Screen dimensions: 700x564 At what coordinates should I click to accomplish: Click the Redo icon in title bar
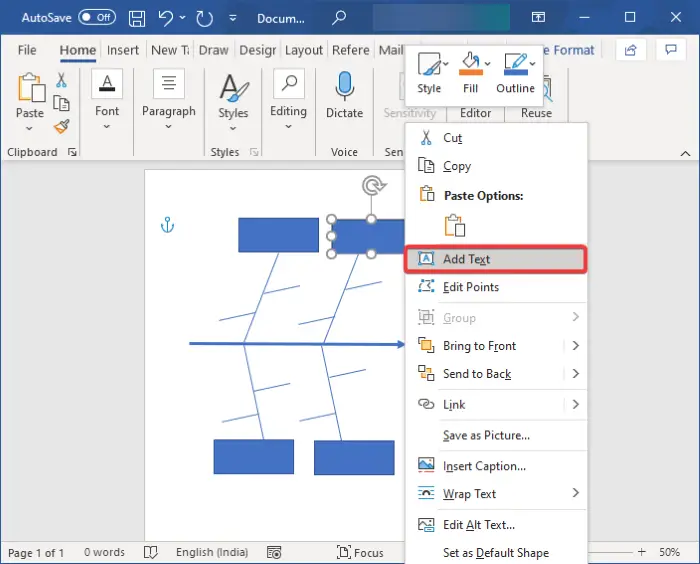[204, 18]
